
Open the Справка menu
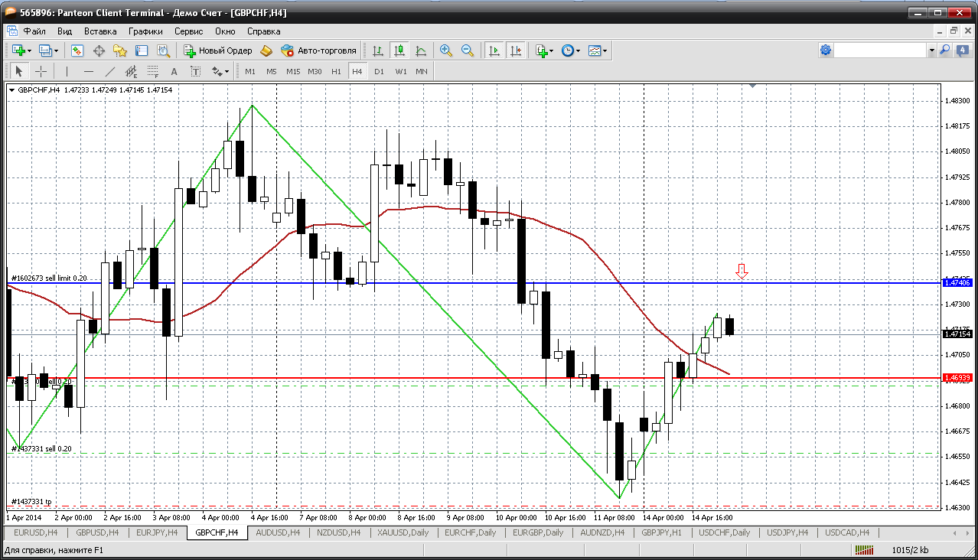pyautogui.click(x=263, y=31)
